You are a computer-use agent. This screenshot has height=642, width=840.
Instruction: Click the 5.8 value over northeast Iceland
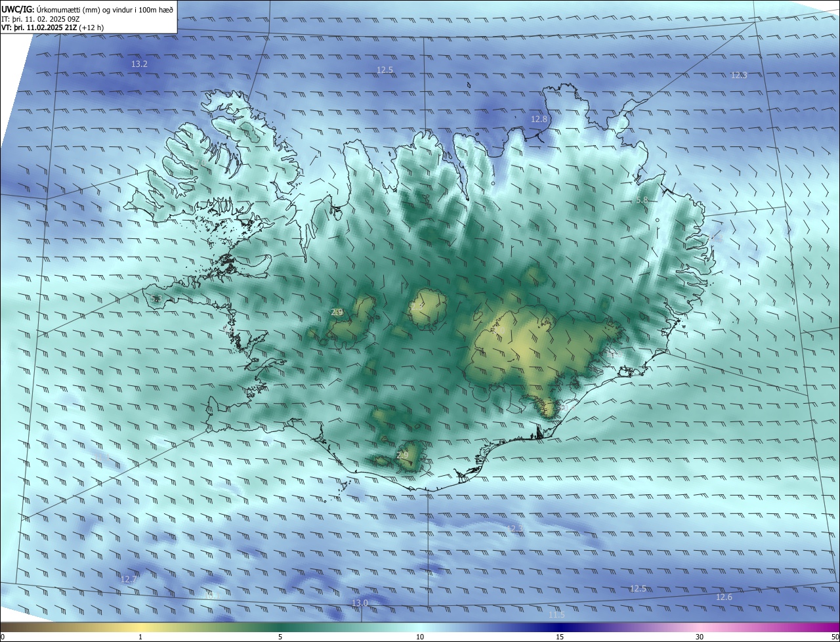pyautogui.click(x=642, y=200)
